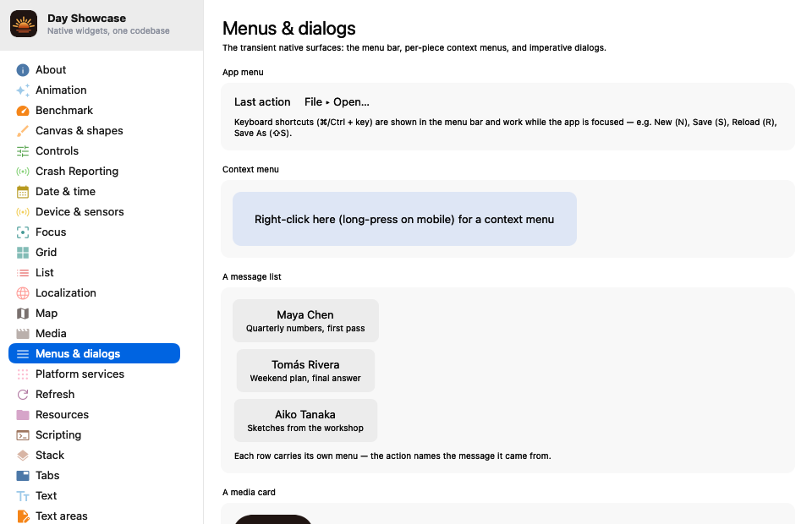812x524 pixels.
Task: Click the Crash Reporting signal icon
Action: pos(23,172)
